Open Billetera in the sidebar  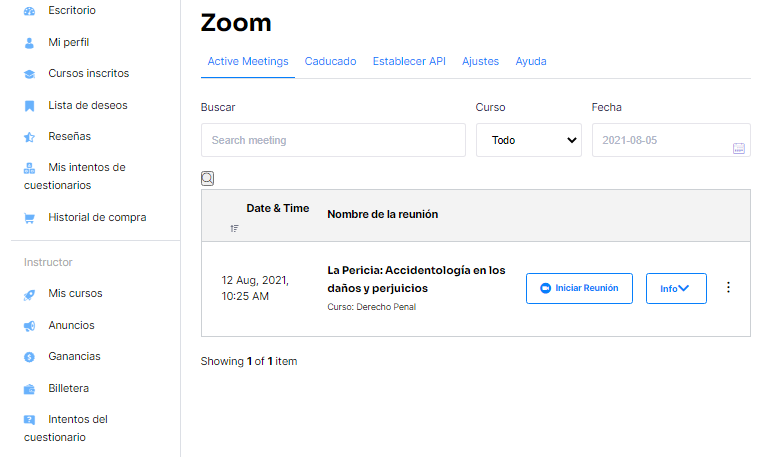pos(68,388)
